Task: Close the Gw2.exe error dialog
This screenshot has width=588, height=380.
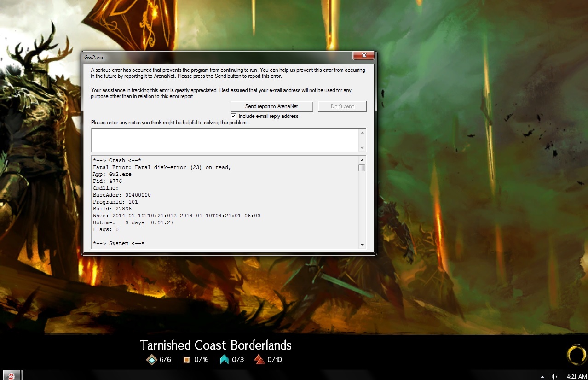Action: click(x=363, y=56)
